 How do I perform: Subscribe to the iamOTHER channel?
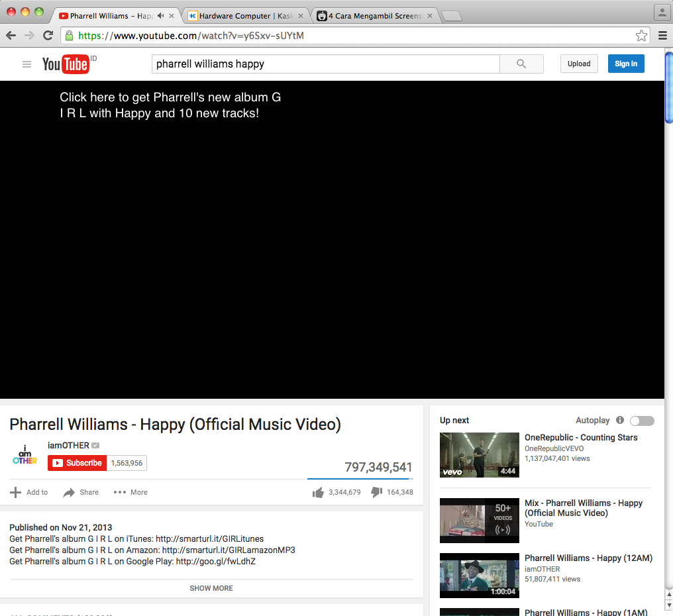pos(78,463)
